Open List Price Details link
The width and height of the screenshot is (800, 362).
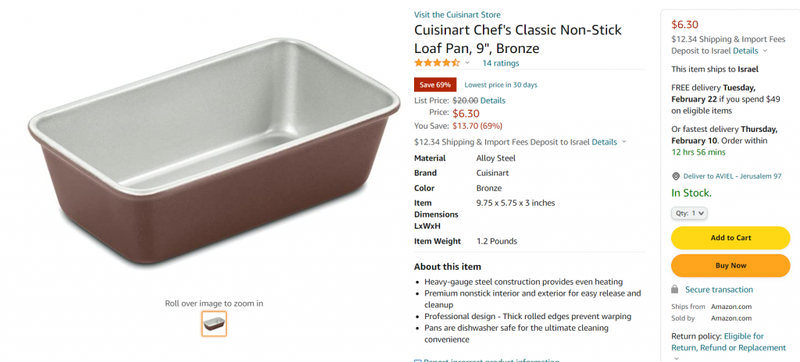point(493,100)
